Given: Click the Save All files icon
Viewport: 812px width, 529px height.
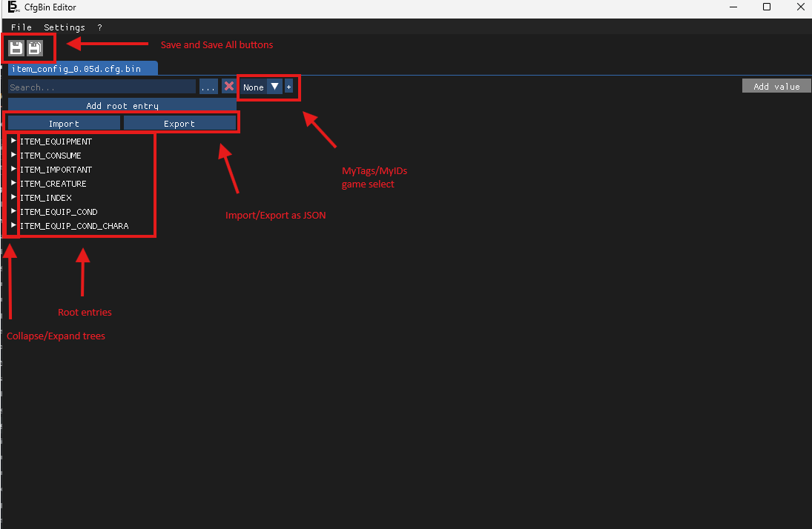Looking at the screenshot, I should [35, 47].
